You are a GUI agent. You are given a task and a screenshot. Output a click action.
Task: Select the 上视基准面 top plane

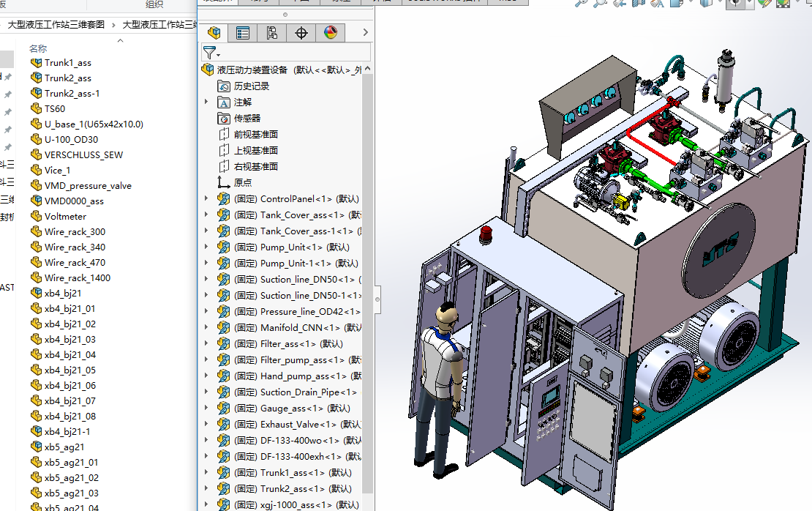[x=256, y=150]
